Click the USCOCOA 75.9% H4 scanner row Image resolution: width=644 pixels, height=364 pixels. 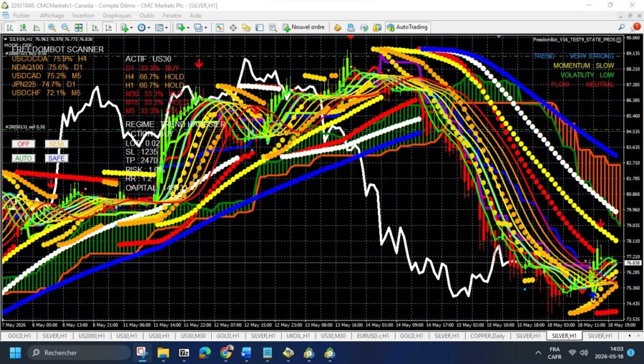point(49,59)
